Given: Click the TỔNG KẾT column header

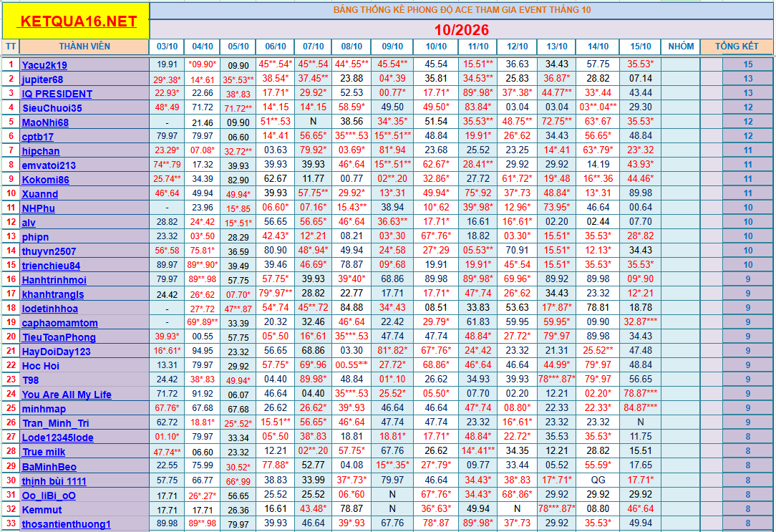Looking at the screenshot, I should pos(737,47).
